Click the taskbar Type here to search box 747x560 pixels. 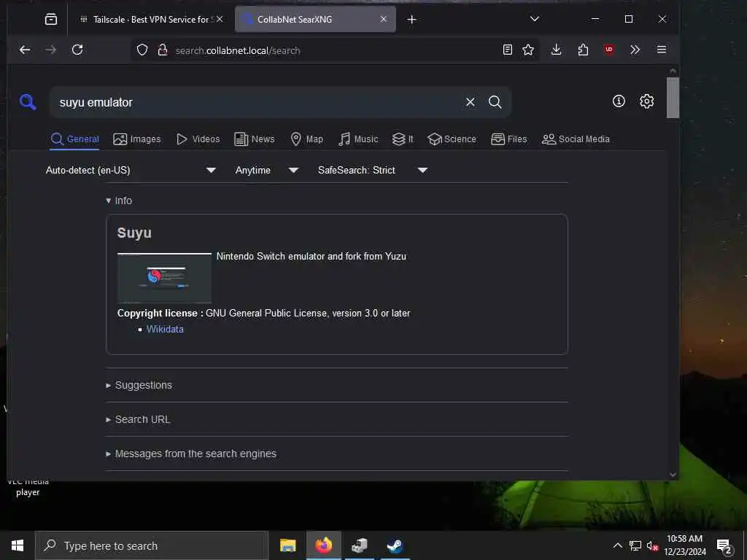tap(152, 545)
